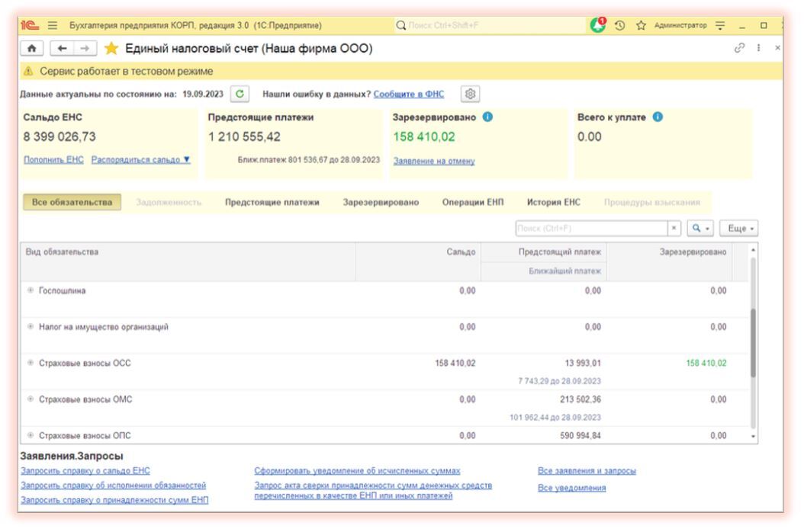Viewport: 804px width, 532px height.
Task: Click the 590 994,84 upcoming payment cell
Action: tap(580, 436)
